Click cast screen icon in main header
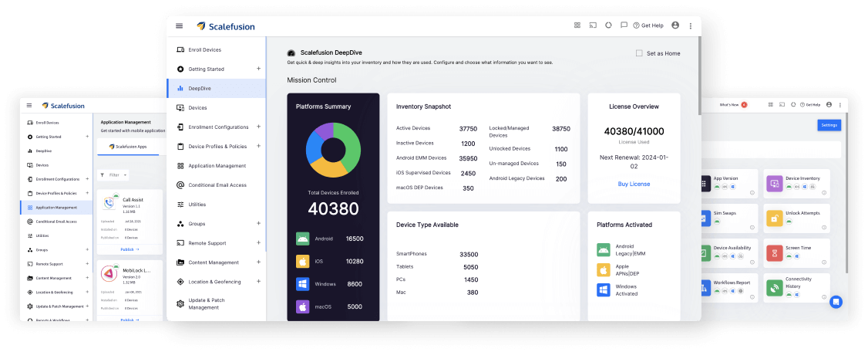Viewport: 868px width, 352px height. point(592,25)
